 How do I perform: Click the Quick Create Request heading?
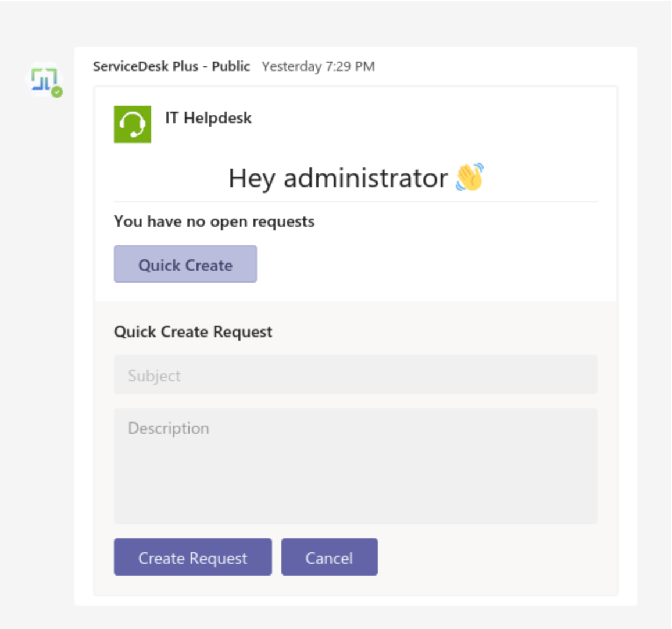(x=193, y=331)
